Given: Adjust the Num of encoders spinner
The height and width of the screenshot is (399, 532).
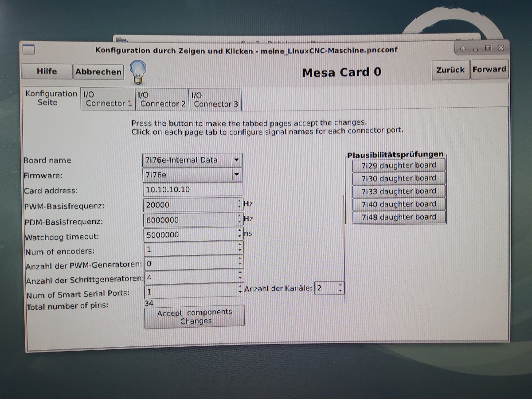Looking at the screenshot, I should 241,248.
